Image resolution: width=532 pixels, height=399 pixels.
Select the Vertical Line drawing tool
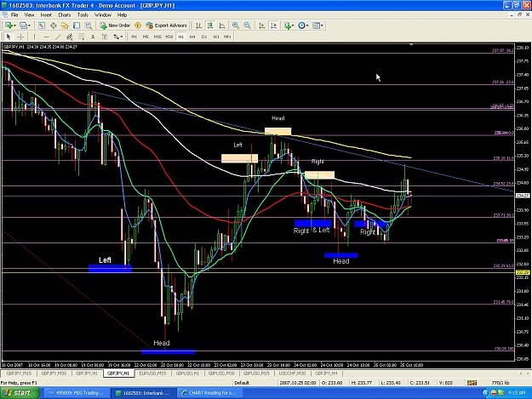point(34,37)
